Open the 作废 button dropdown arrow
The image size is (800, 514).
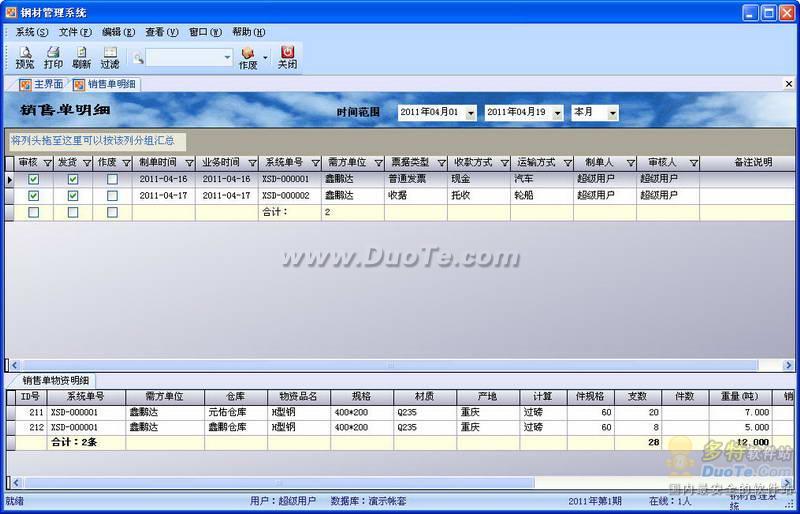pos(265,57)
